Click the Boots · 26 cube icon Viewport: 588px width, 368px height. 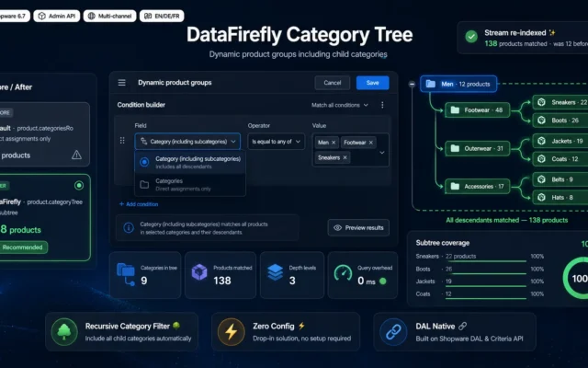tap(541, 121)
